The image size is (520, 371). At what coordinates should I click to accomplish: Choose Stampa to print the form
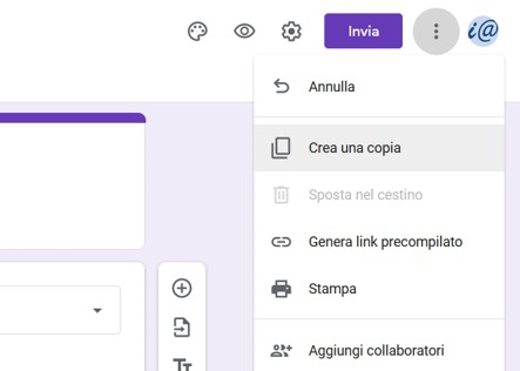click(x=379, y=289)
